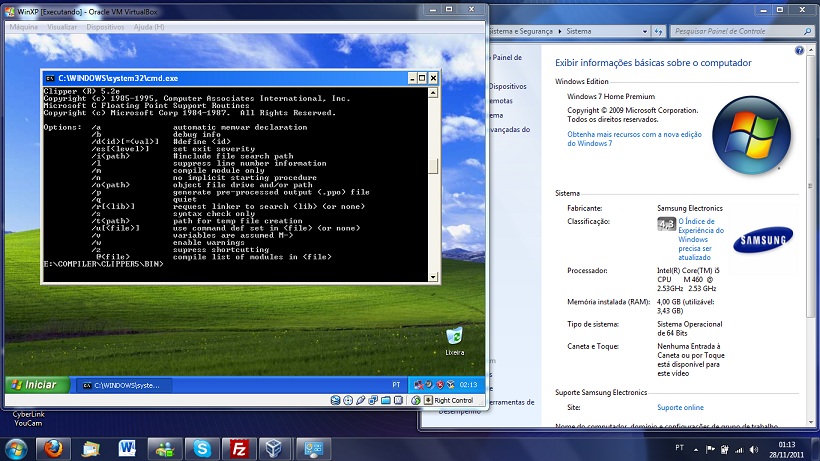820x461 pixels.
Task: Open Action Center flag in system tray
Action: 710,449
